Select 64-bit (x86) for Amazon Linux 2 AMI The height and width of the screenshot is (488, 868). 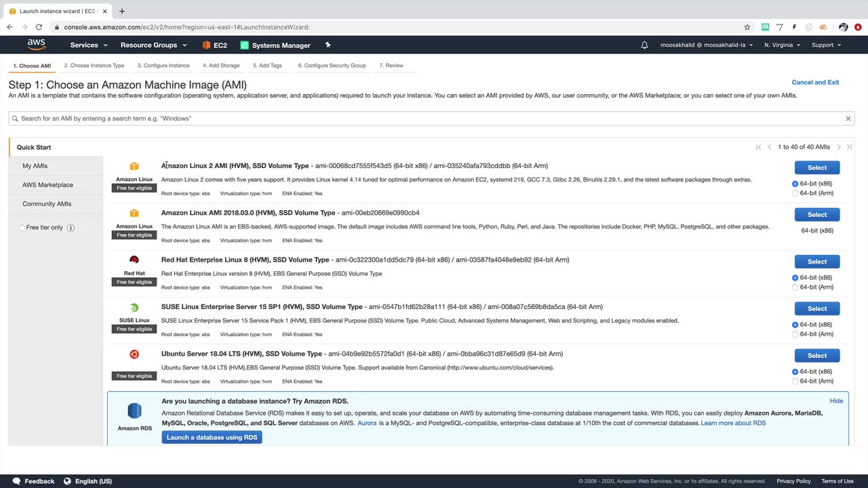(795, 184)
